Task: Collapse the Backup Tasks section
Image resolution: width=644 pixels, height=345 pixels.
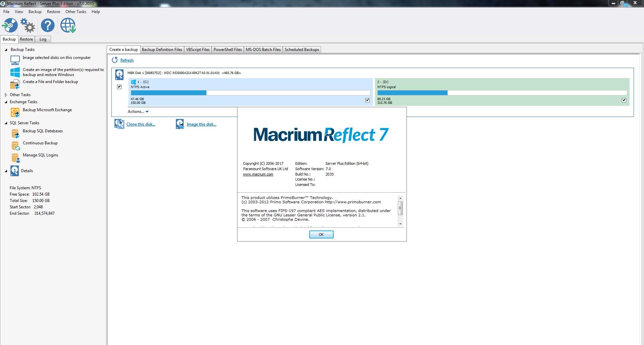Action: click(x=6, y=50)
